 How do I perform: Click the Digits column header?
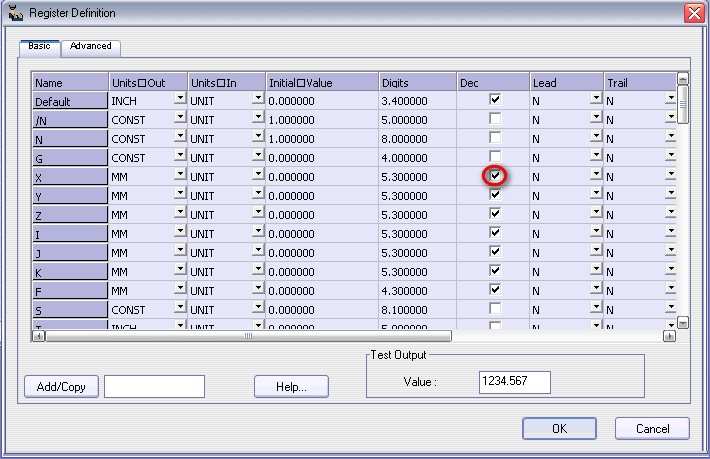(x=417, y=82)
